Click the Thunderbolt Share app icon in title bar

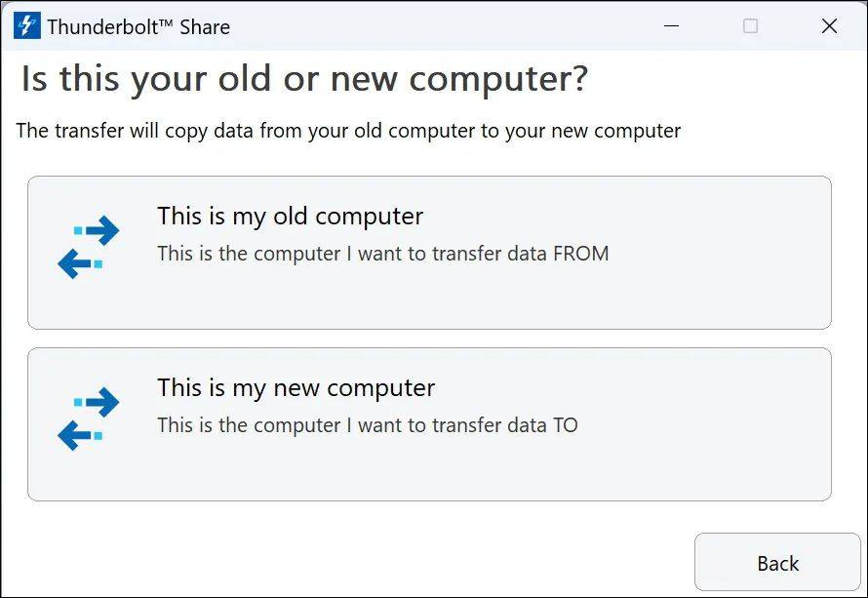click(x=26, y=26)
